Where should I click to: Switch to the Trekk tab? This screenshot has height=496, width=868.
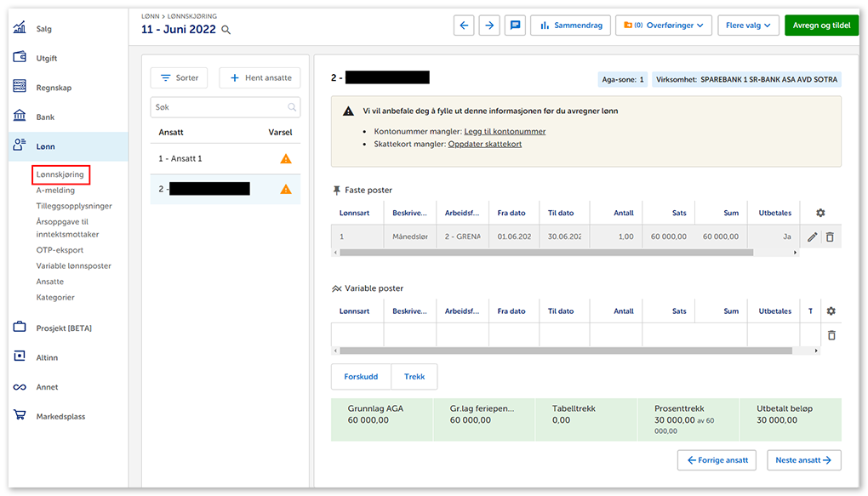pyautogui.click(x=414, y=377)
